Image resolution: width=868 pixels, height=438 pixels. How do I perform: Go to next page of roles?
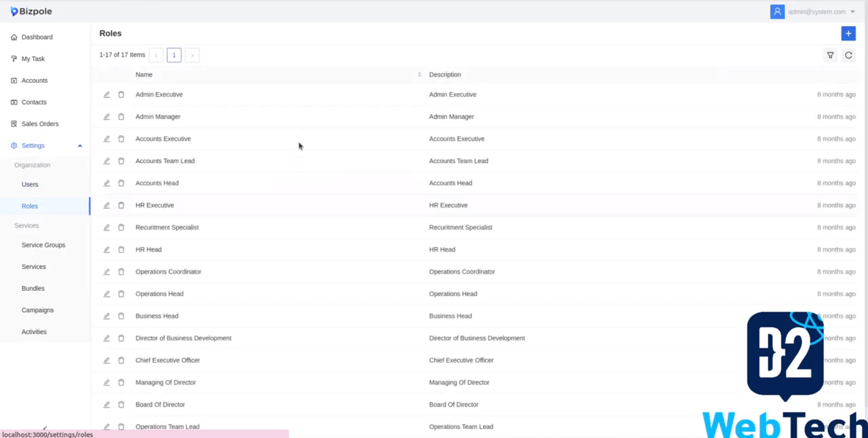click(192, 55)
